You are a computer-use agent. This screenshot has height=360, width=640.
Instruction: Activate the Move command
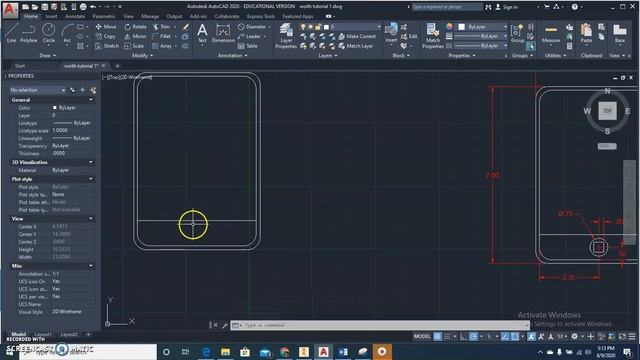pyautogui.click(x=106, y=27)
